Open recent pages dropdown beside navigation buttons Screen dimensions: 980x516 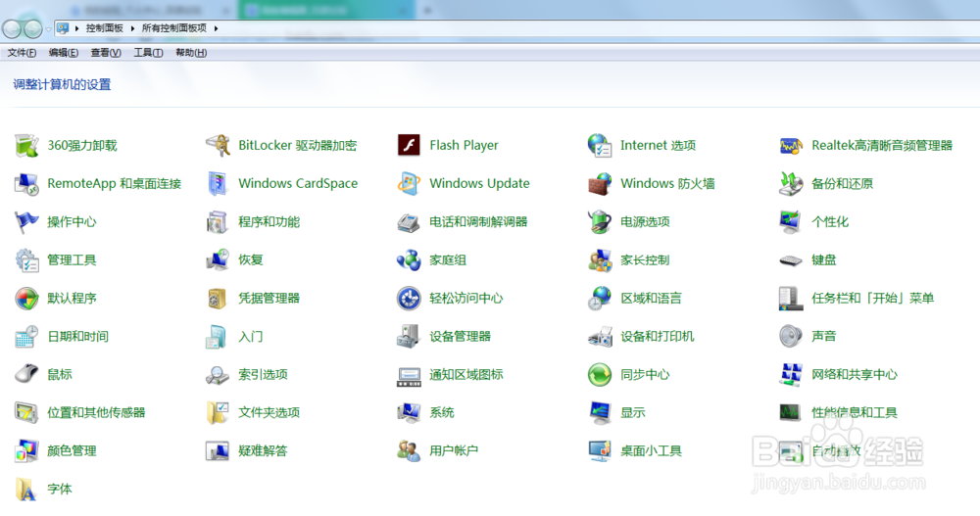[x=48, y=28]
